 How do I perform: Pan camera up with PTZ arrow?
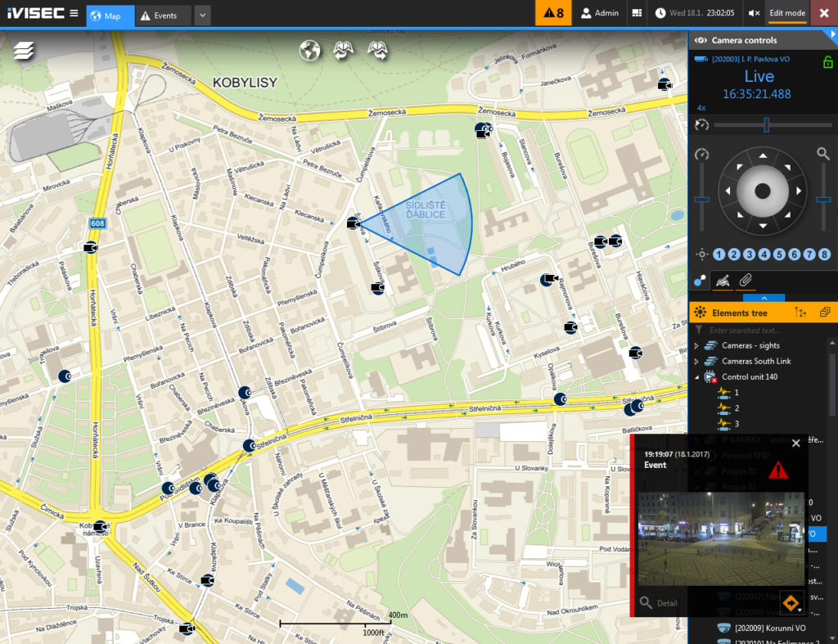(x=763, y=155)
